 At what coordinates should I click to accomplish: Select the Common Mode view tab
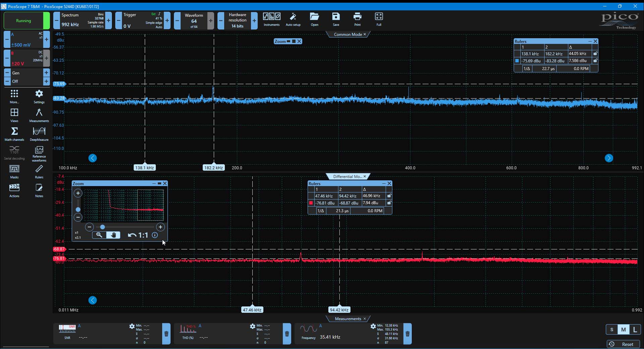pos(347,34)
